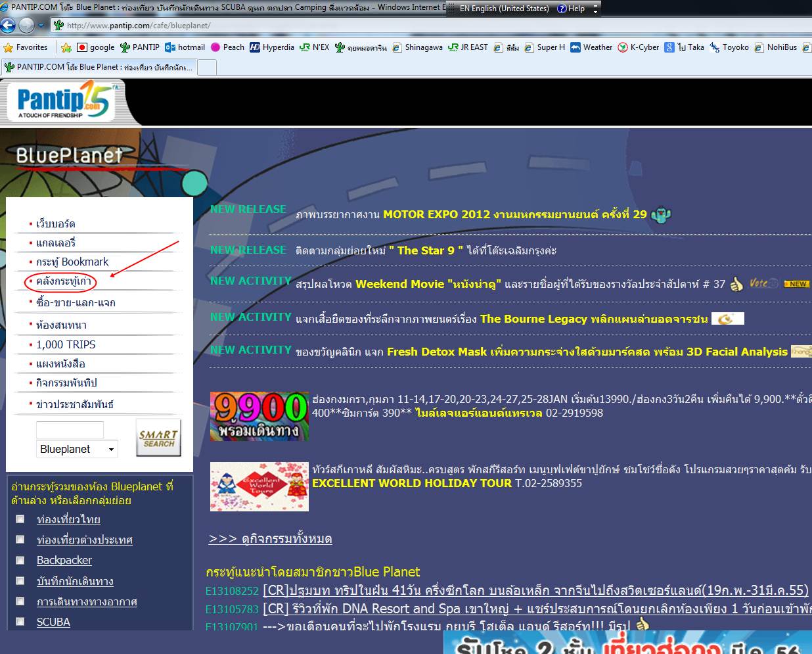The image size is (812, 654).
Task: Expand the Blueplanet search dropdown
Action: click(x=77, y=449)
